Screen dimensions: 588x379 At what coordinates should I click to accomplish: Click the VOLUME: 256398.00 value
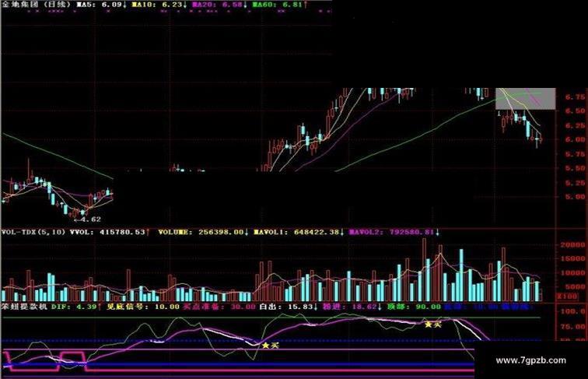(x=203, y=232)
